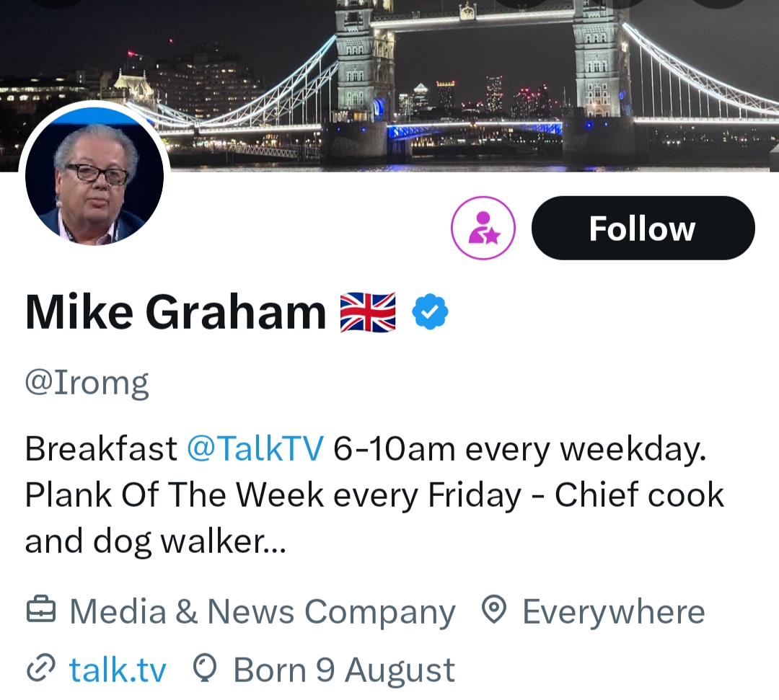
Task: Tap the Mike Graham display name
Action: 175,312
